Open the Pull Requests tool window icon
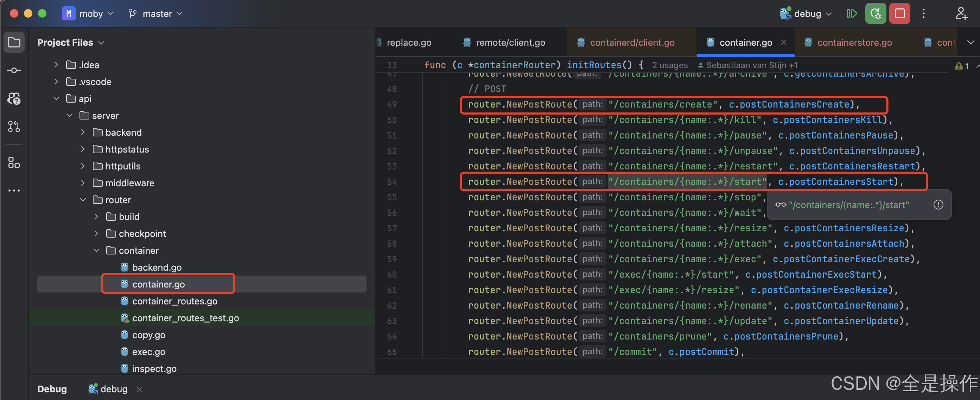The height and width of the screenshot is (400, 980). pyautogui.click(x=14, y=127)
